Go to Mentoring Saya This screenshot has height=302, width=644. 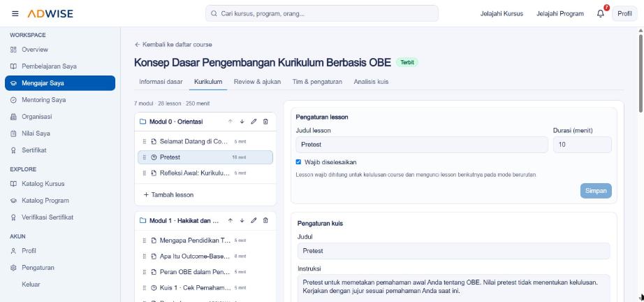coord(60,100)
